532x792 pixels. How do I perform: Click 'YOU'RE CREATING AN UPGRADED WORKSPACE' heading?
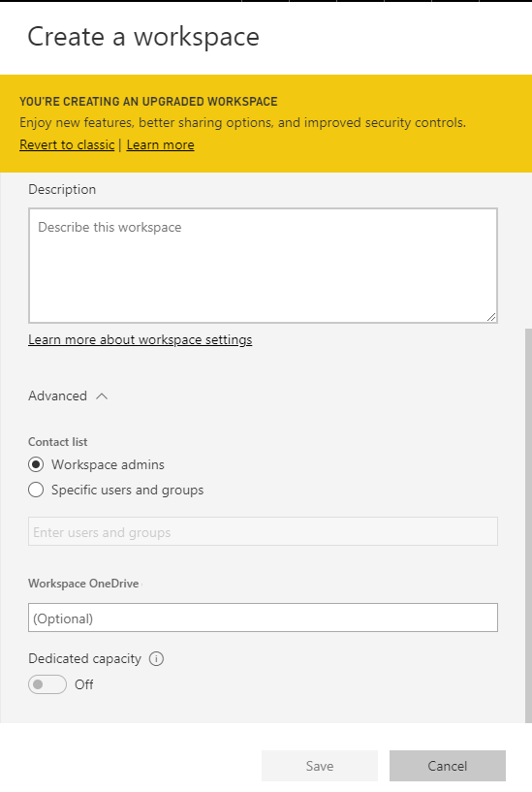click(148, 102)
